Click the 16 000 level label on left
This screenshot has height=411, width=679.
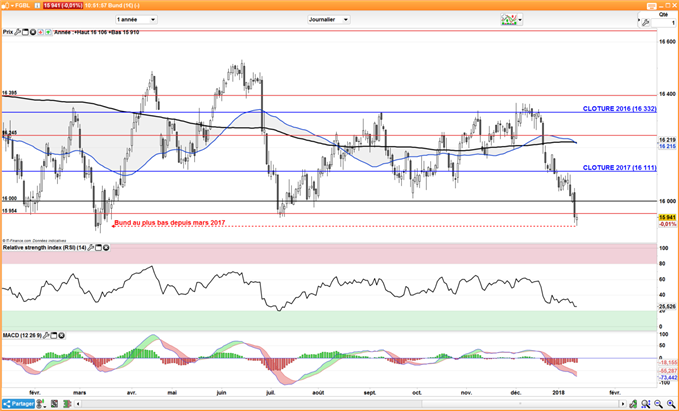10,198
